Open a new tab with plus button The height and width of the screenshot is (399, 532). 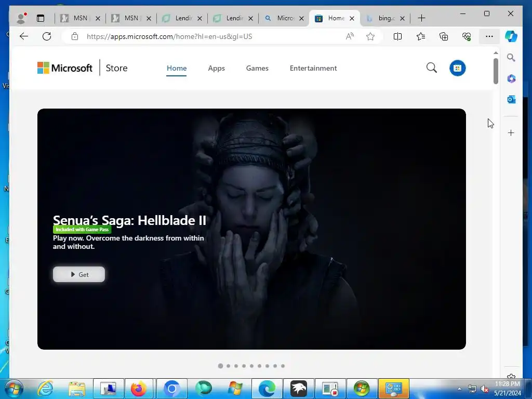[421, 18]
